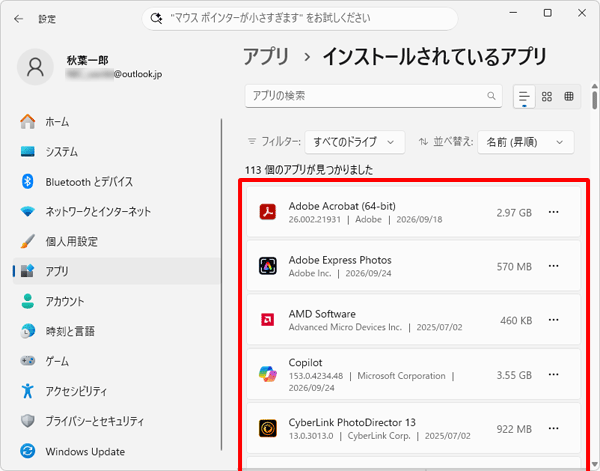Image resolution: width=600 pixels, height=471 pixels.
Task: Click the outlook.jp email address
Action: point(114,74)
